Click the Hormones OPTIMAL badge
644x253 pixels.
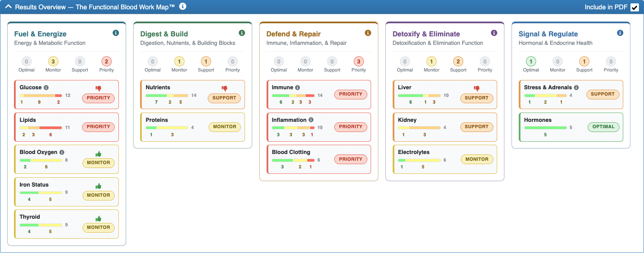click(x=603, y=126)
